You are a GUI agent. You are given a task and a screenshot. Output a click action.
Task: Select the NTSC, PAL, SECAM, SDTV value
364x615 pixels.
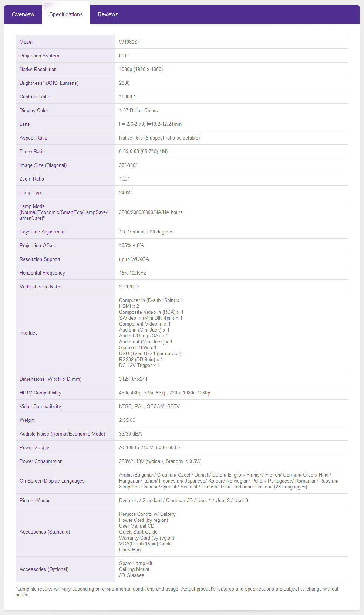(149, 406)
